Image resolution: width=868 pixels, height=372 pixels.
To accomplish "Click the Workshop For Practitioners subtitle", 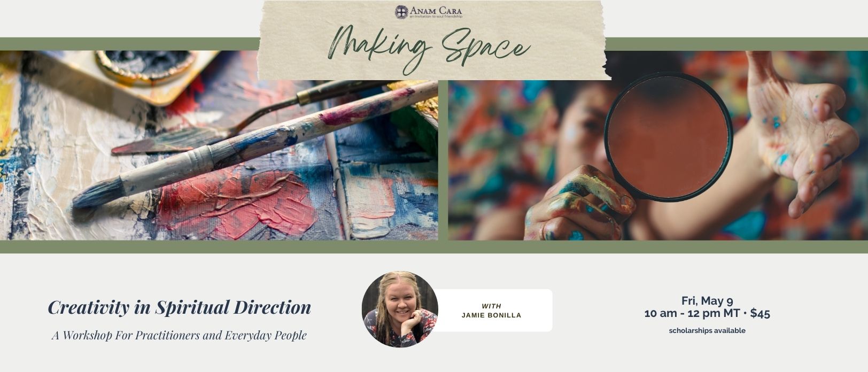I will pyautogui.click(x=179, y=336).
